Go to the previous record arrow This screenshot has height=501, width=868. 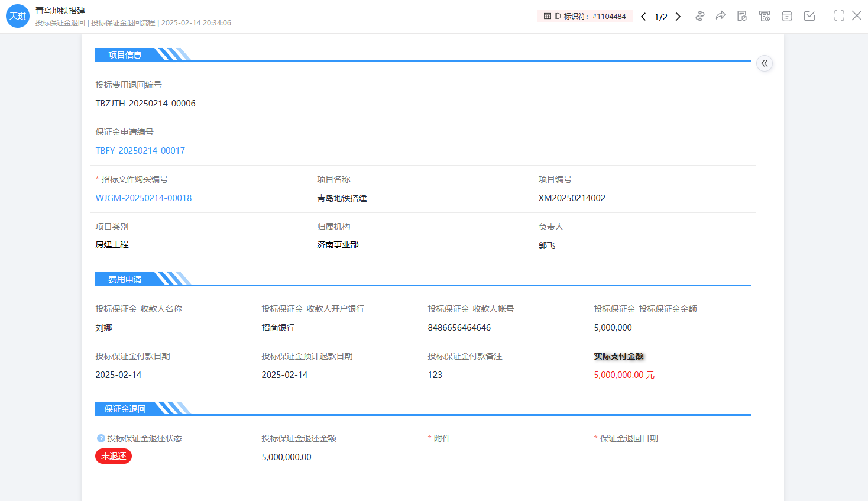tap(643, 17)
